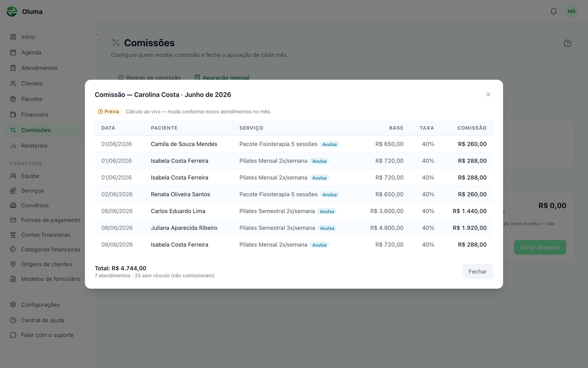This screenshot has width=588, height=368.
Task: Click the PACIENTE column header
Action: pos(164,128)
